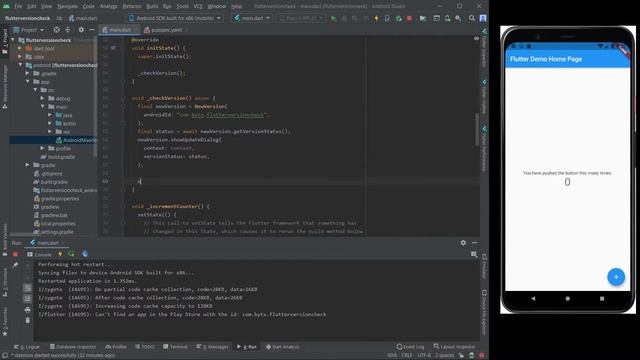This screenshot has height=360, width=640.
Task: Open Navigate menu
Action: coord(67,6)
